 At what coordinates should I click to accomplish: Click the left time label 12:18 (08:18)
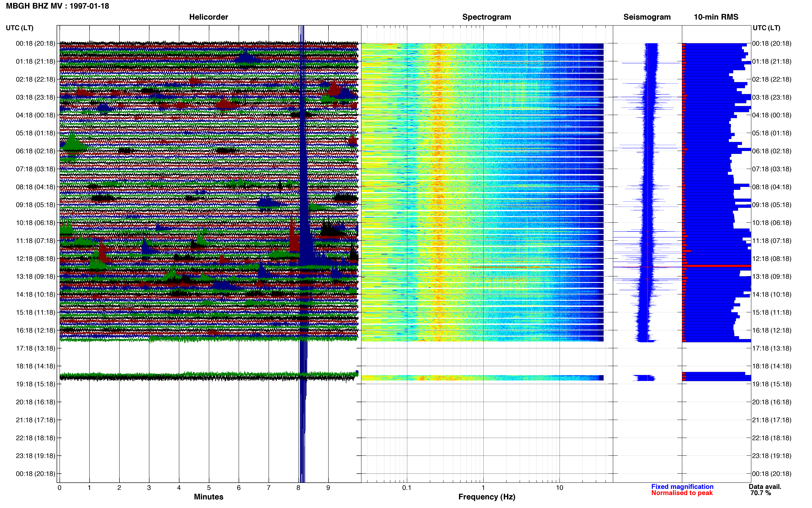pos(36,259)
